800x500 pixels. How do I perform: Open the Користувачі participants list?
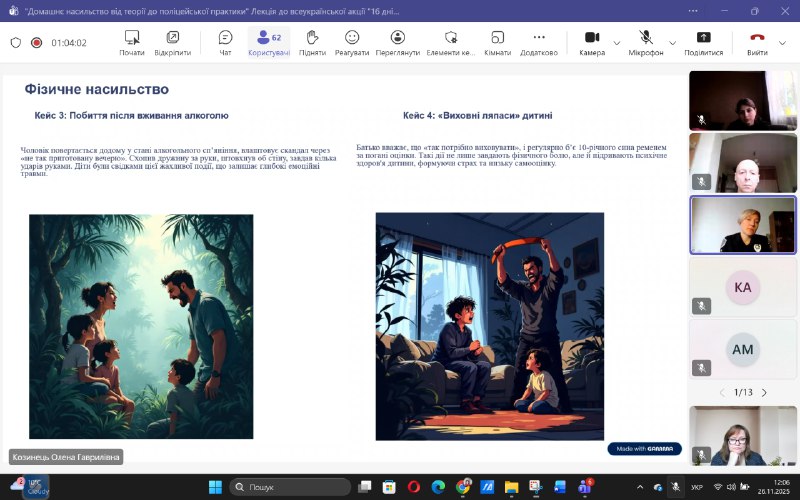pos(269,42)
